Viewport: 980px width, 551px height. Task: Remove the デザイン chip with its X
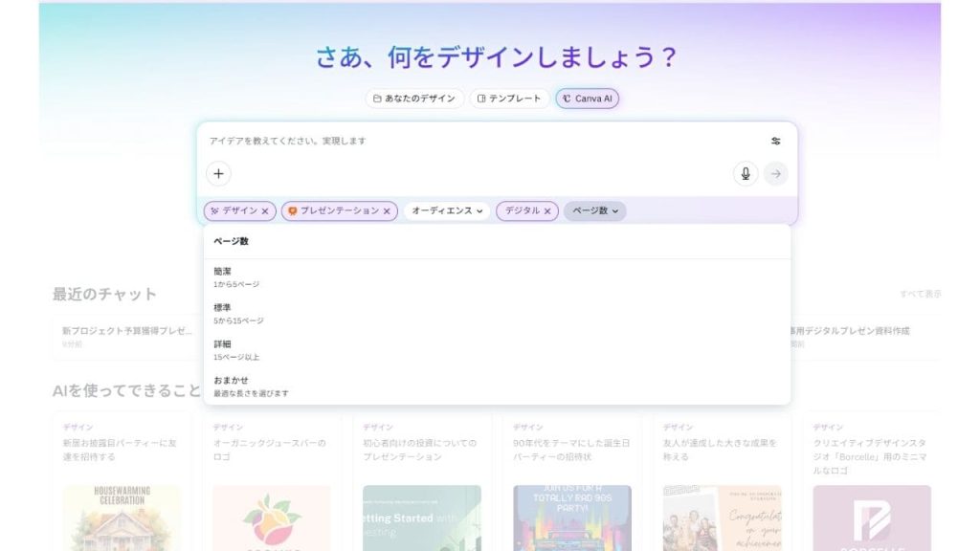[x=265, y=211]
